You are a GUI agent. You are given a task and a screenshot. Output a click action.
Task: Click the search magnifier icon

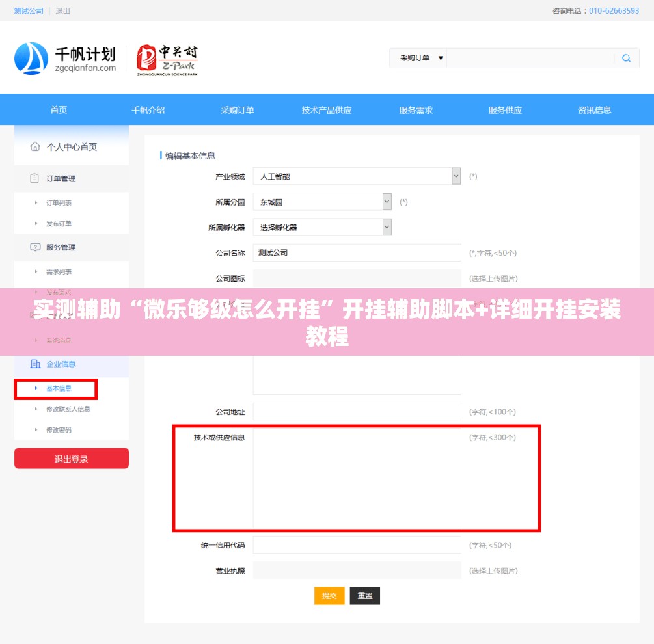tap(626, 58)
